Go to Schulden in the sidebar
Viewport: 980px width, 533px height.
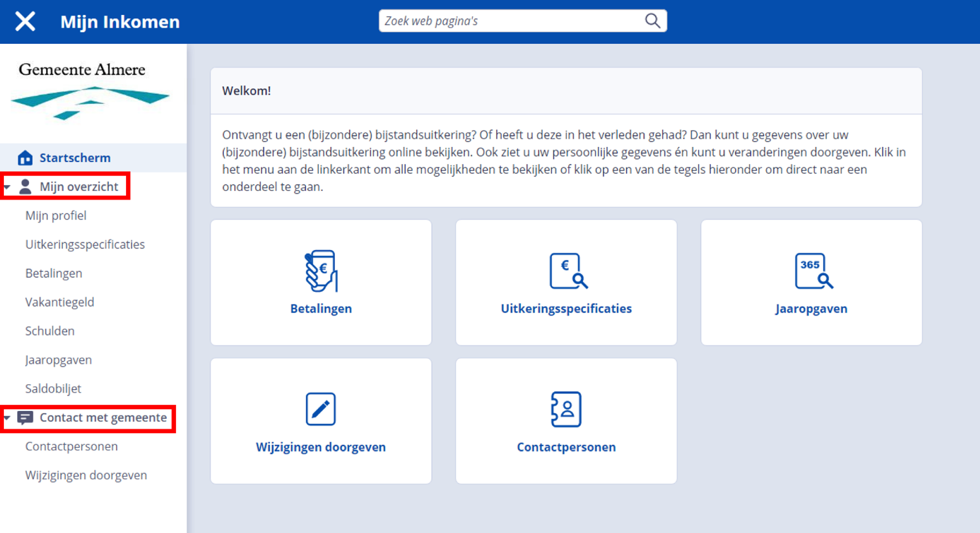click(x=49, y=331)
